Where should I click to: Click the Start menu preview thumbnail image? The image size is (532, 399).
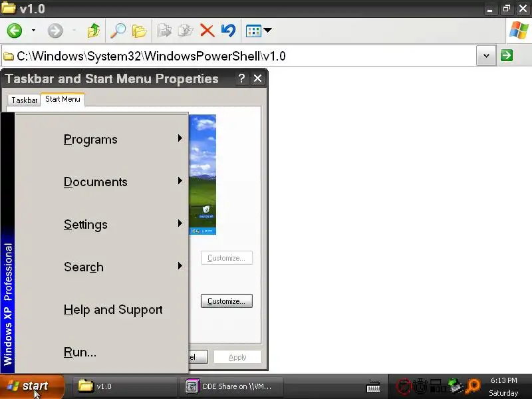click(203, 174)
